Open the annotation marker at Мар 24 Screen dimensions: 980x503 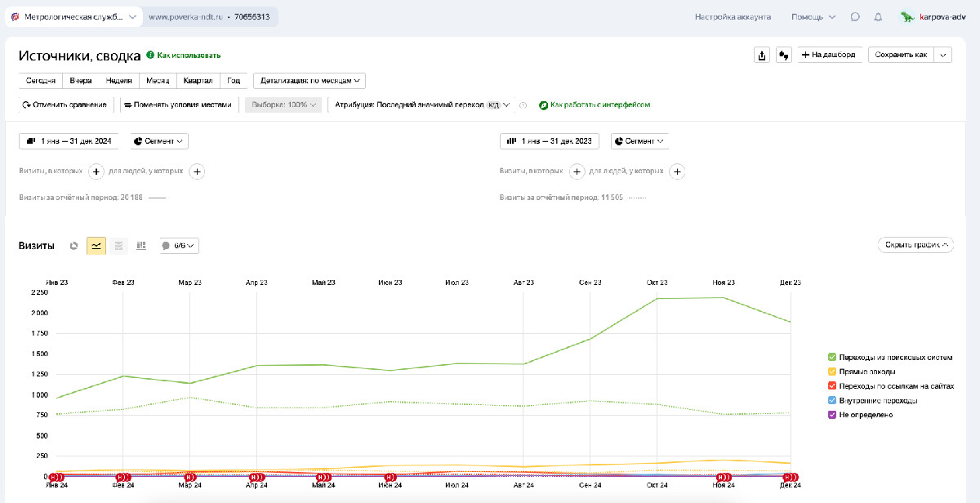coord(190,477)
